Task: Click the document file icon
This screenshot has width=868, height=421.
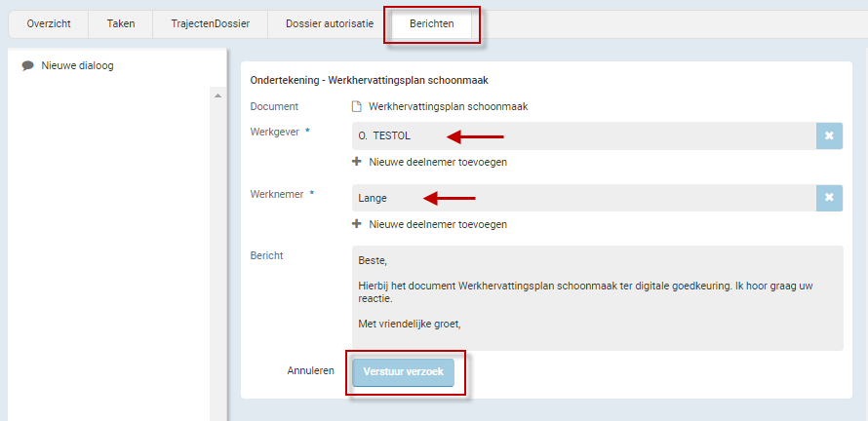Action: 357,107
